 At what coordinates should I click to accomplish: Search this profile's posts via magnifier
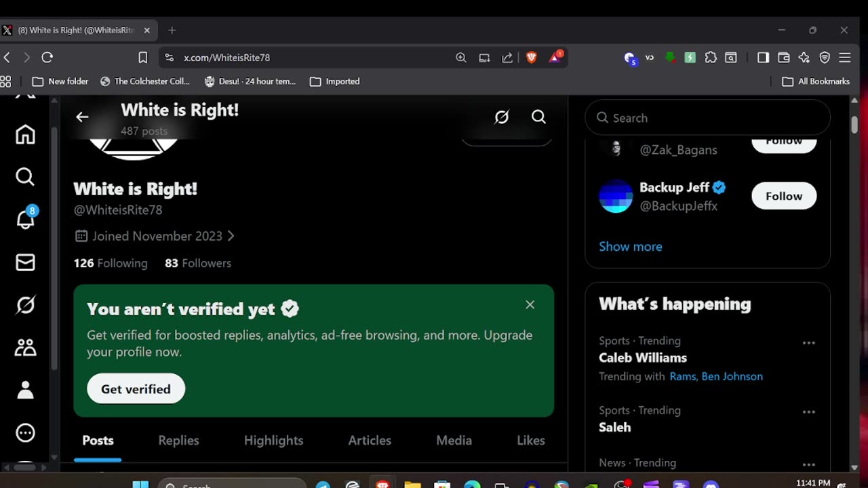(x=538, y=117)
